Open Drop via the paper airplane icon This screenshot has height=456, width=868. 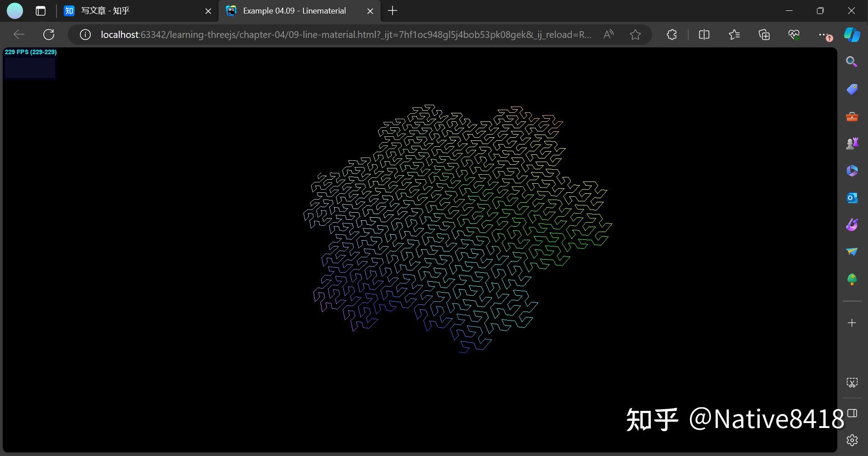(x=851, y=252)
